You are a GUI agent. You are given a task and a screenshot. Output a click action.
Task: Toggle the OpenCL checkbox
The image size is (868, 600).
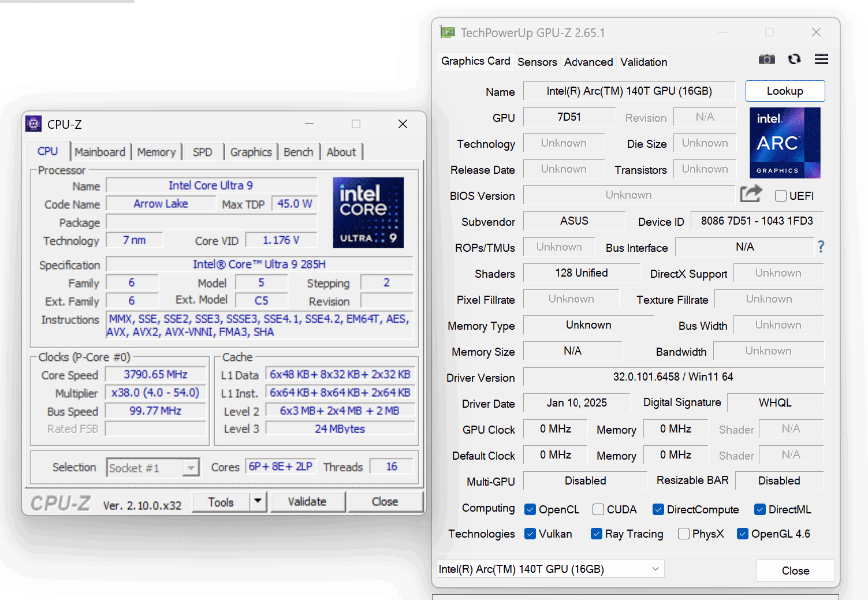pos(530,509)
